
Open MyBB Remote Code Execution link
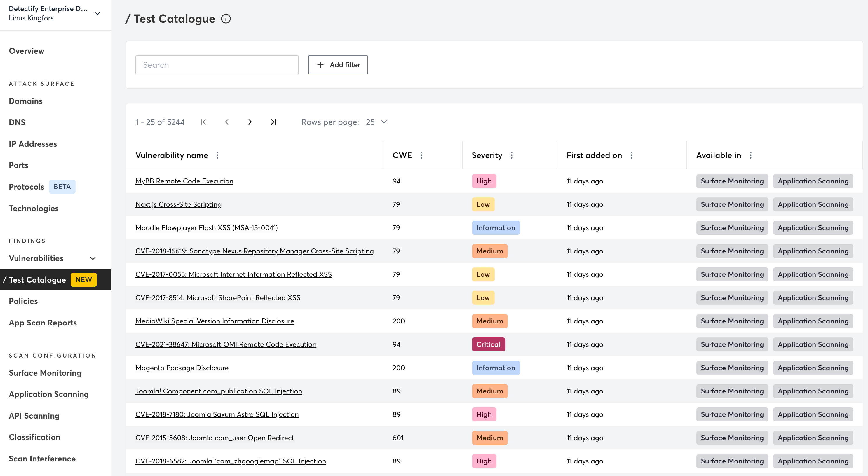tap(184, 181)
